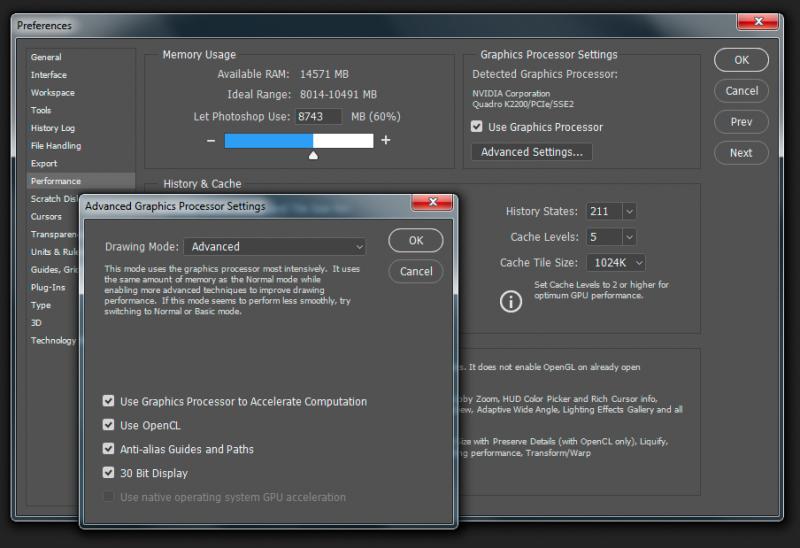800x548 pixels.
Task: Close the Preferences window with the X
Action: click(758, 21)
